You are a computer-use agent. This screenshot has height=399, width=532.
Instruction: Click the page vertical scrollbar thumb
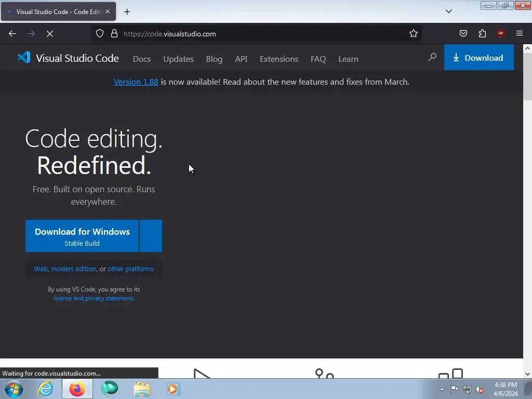527,77
